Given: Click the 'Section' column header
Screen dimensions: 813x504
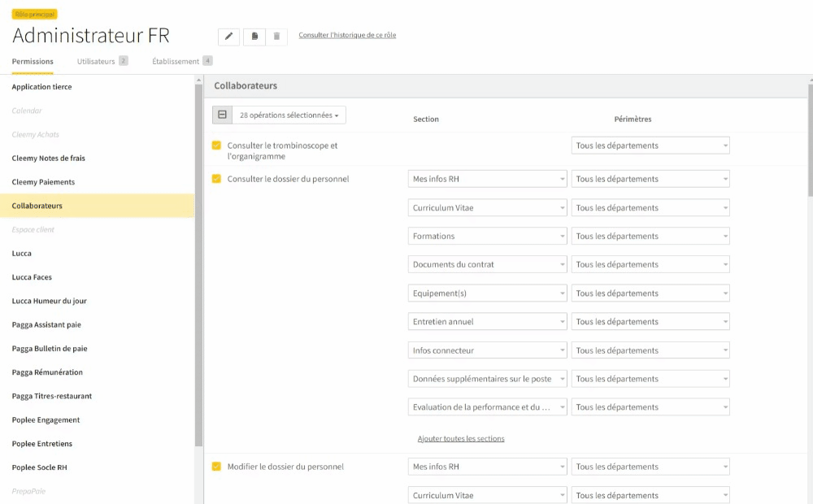Looking at the screenshot, I should point(426,119).
